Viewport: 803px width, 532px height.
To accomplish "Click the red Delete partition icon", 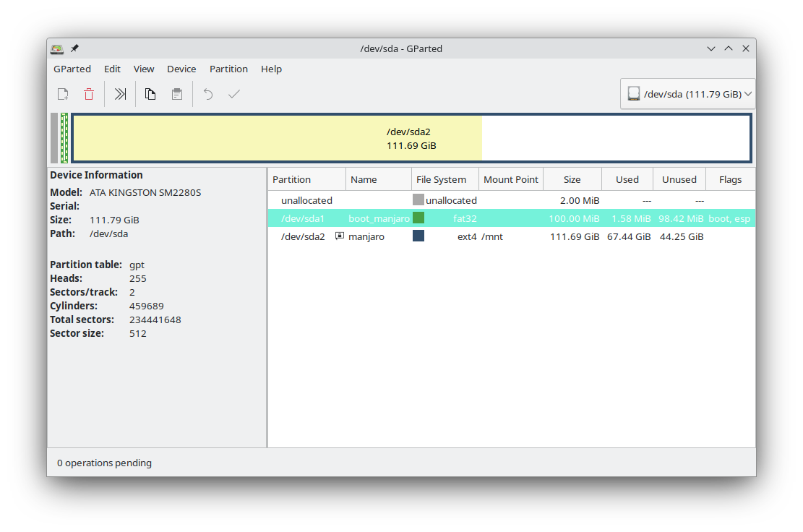I will pos(89,94).
